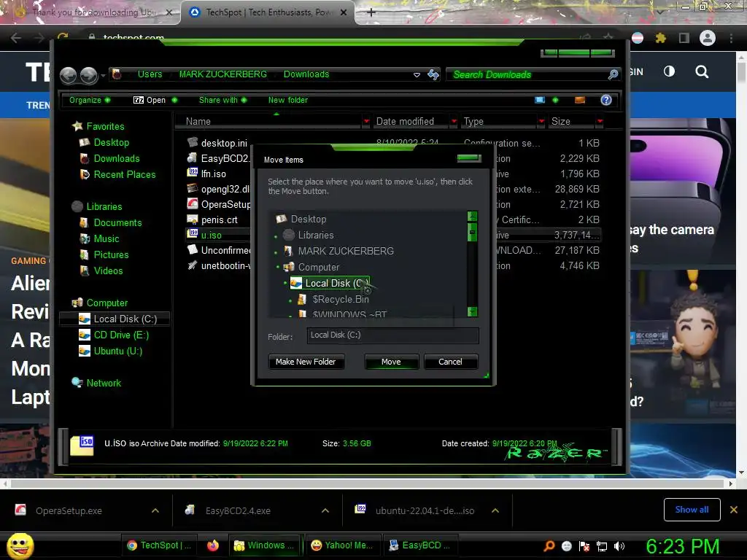This screenshot has height=560, width=747.
Task: Click the Folder text field in dialog
Action: pyautogui.click(x=392, y=335)
